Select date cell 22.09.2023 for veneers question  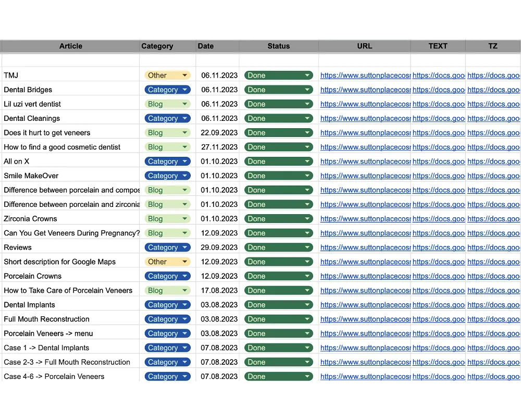coord(219,133)
